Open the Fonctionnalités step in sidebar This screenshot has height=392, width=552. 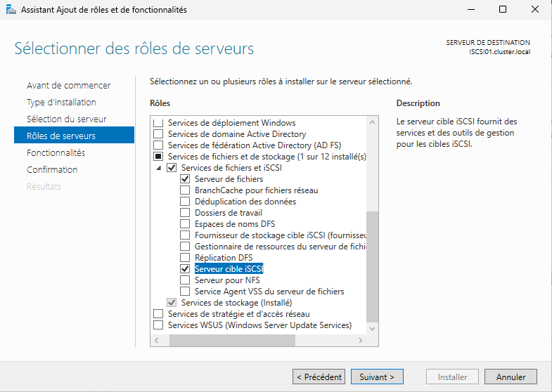tap(56, 152)
